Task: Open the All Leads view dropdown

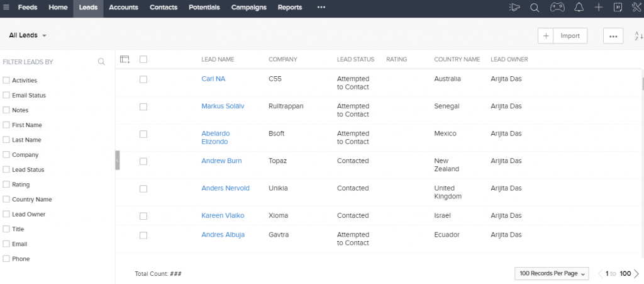Action: pyautogui.click(x=28, y=35)
